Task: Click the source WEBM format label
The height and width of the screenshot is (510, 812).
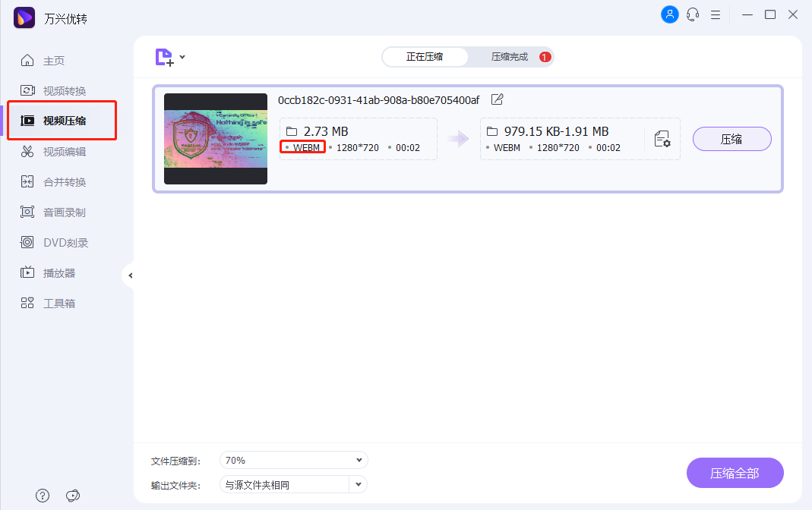Action: point(307,147)
